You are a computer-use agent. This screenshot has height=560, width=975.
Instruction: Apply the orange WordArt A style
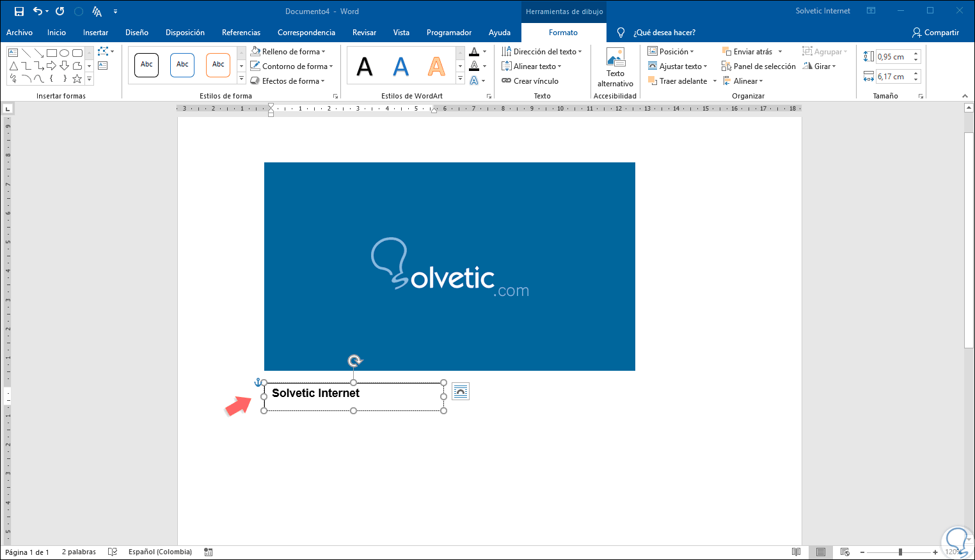[436, 66]
